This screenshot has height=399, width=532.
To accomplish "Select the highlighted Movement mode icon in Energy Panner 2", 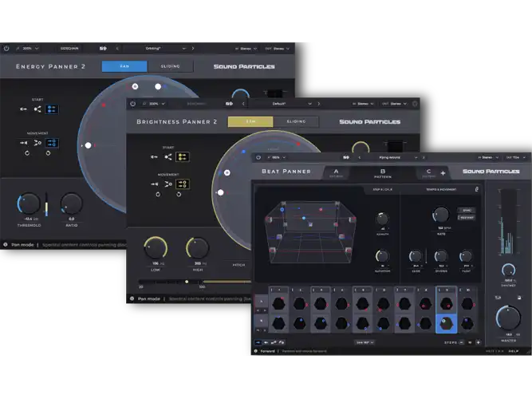I will point(52,143).
